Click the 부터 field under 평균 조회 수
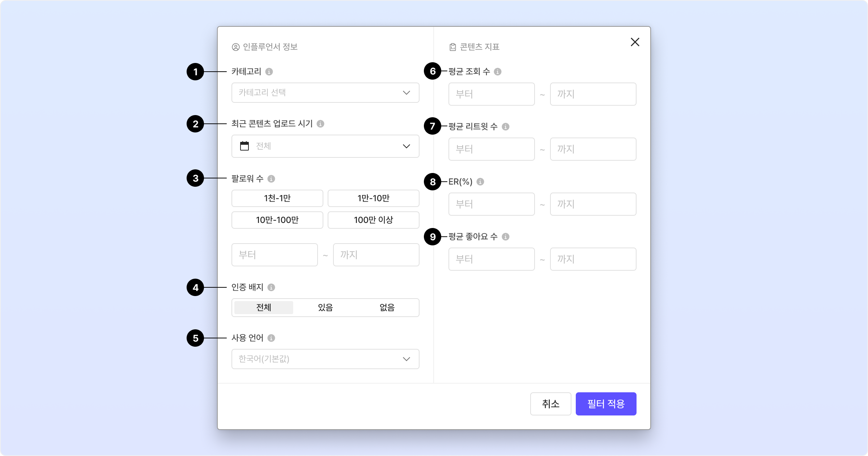Image resolution: width=868 pixels, height=456 pixels. 491,94
